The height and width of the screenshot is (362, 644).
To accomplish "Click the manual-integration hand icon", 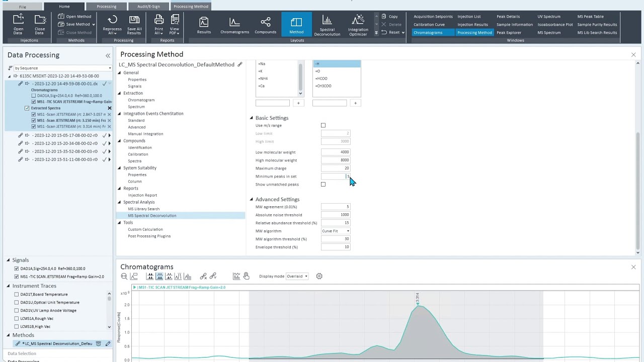I will pyautogui.click(x=246, y=276).
